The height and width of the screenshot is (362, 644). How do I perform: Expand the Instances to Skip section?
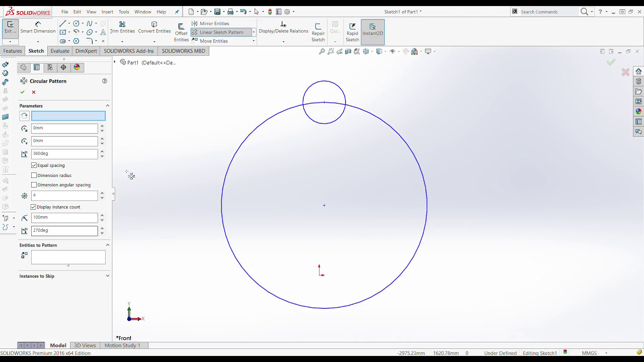107,276
